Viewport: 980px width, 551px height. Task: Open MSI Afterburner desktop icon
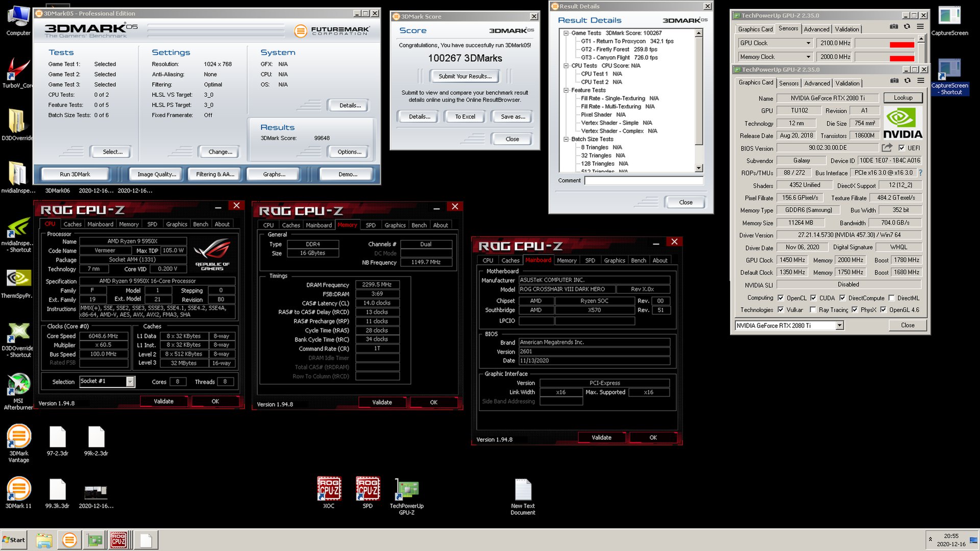18,391
